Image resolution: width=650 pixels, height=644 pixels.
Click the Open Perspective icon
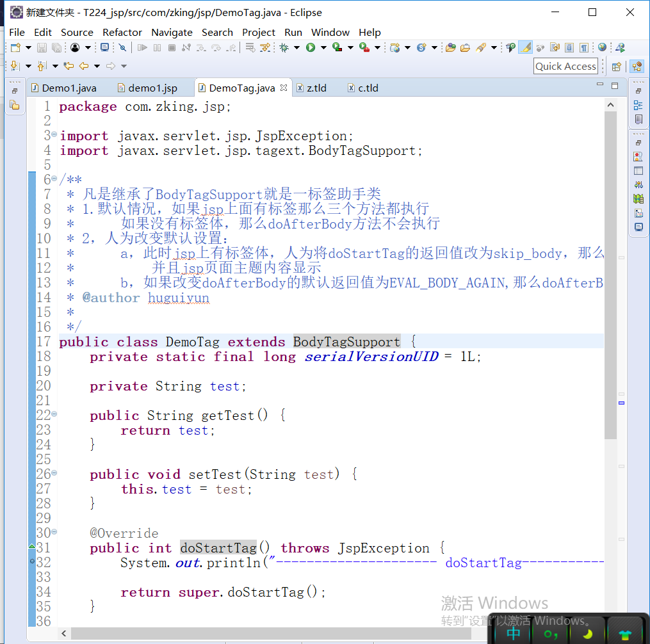tap(617, 67)
